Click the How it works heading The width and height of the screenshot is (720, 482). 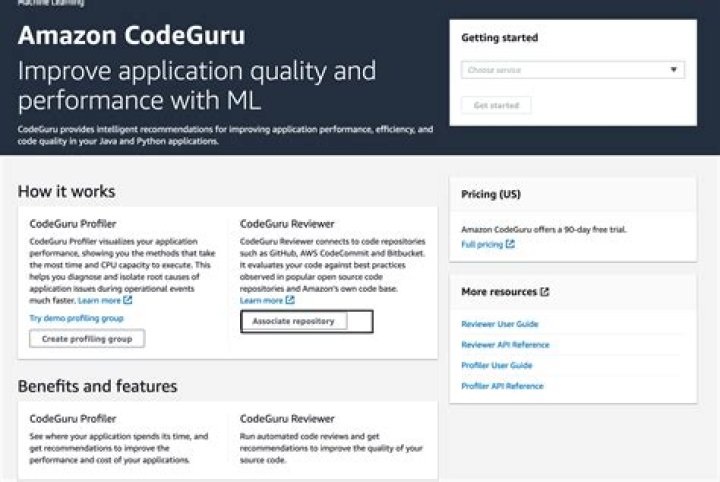(x=67, y=191)
